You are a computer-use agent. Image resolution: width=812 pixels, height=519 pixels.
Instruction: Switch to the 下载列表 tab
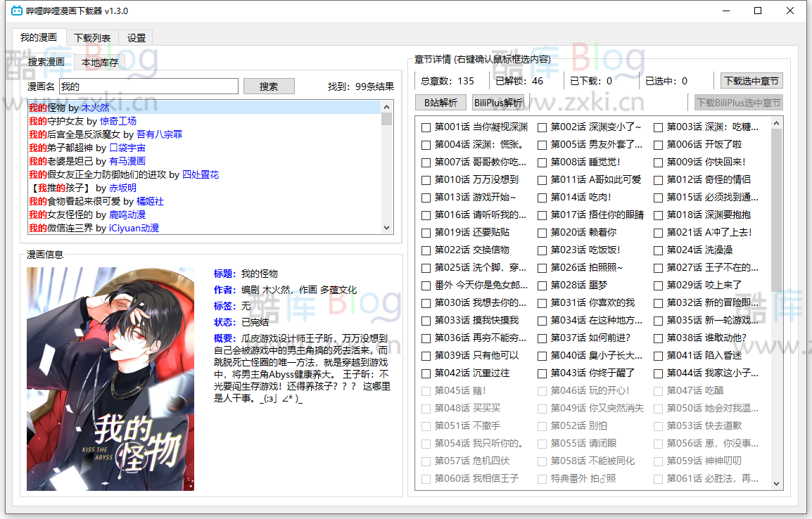click(91, 38)
